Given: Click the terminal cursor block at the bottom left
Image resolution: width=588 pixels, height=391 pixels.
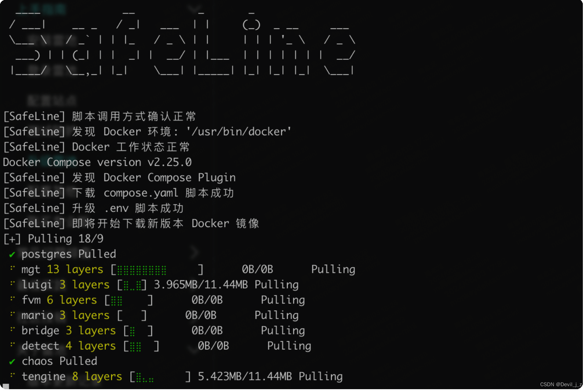Looking at the screenshot, I should (6, 386).
